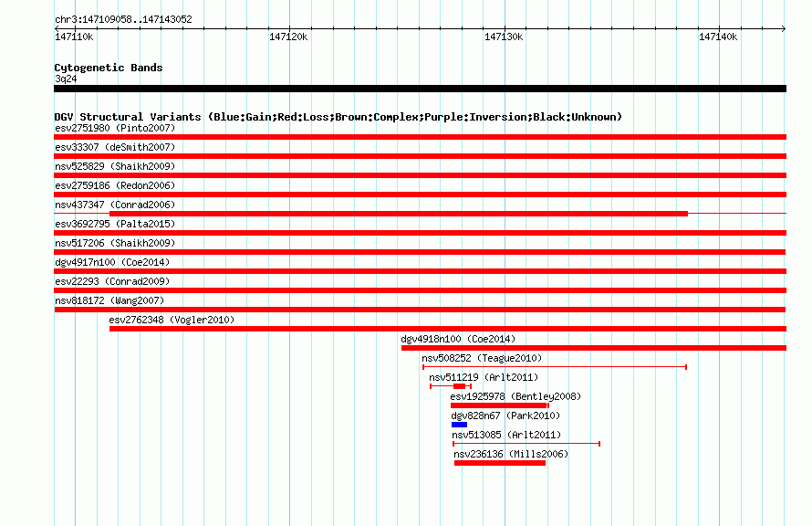Click the 147140k ruler position
The image size is (812, 526).
[x=718, y=37]
